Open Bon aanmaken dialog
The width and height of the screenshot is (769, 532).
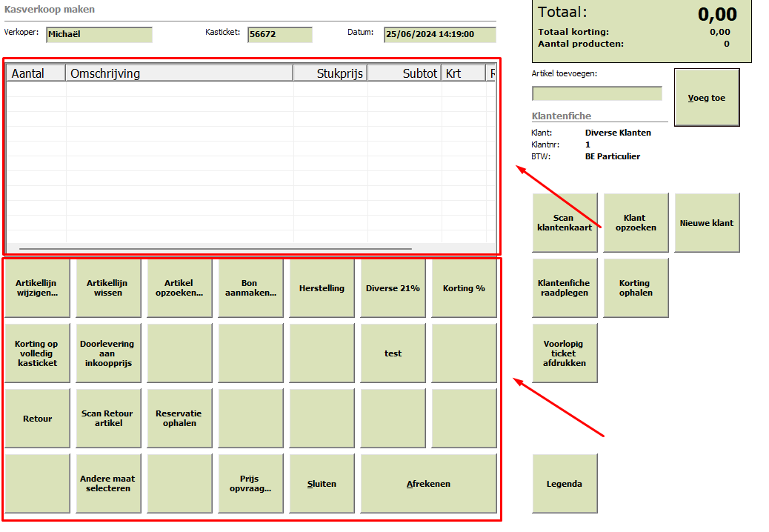pos(250,287)
